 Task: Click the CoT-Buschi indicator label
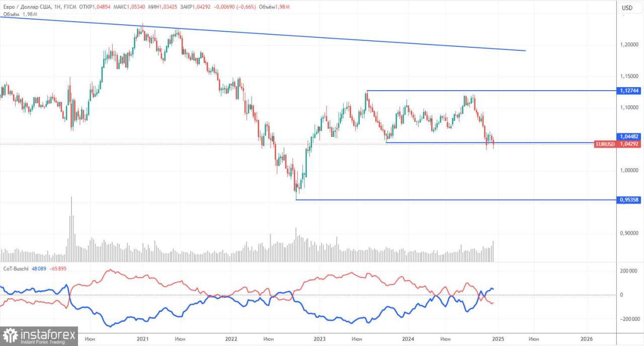tap(16, 269)
